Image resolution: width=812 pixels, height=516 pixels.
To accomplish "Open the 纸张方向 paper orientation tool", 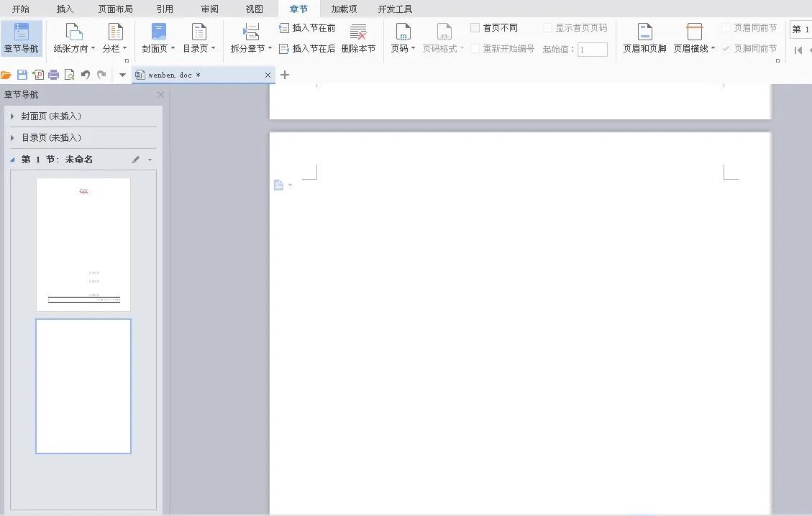I will pyautogui.click(x=74, y=38).
